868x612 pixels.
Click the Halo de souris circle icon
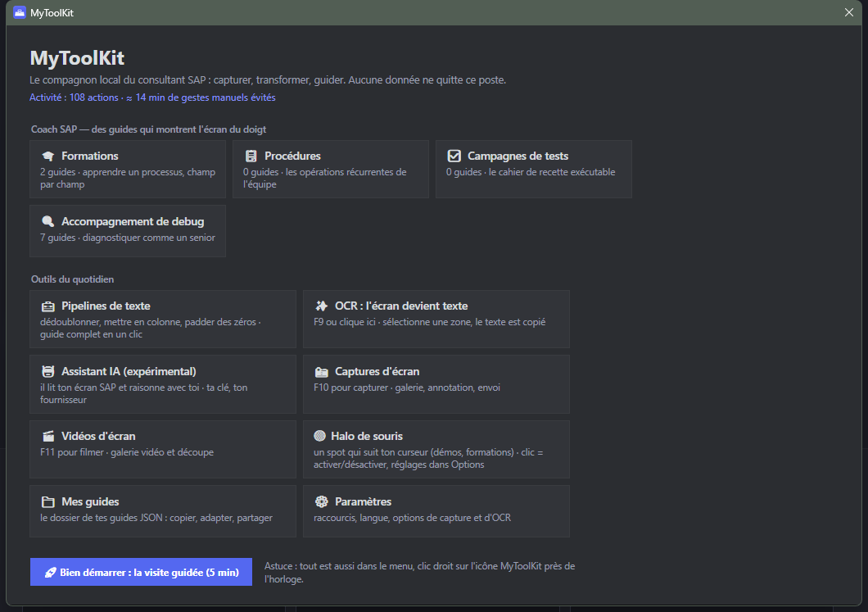click(x=320, y=436)
